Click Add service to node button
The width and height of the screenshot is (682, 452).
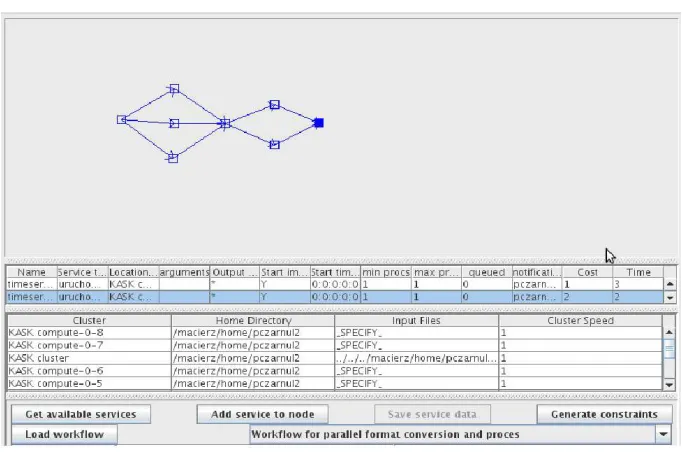pyautogui.click(x=262, y=414)
